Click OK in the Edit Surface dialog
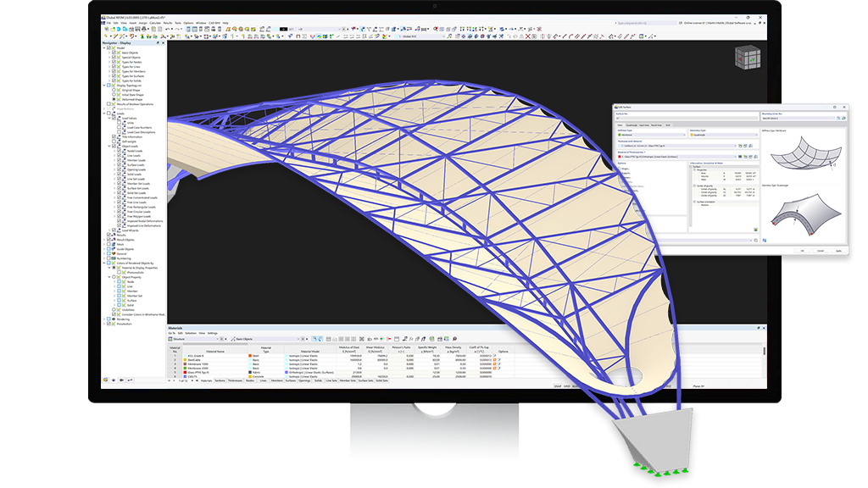Screen dimensions: 868x488 point(802,251)
